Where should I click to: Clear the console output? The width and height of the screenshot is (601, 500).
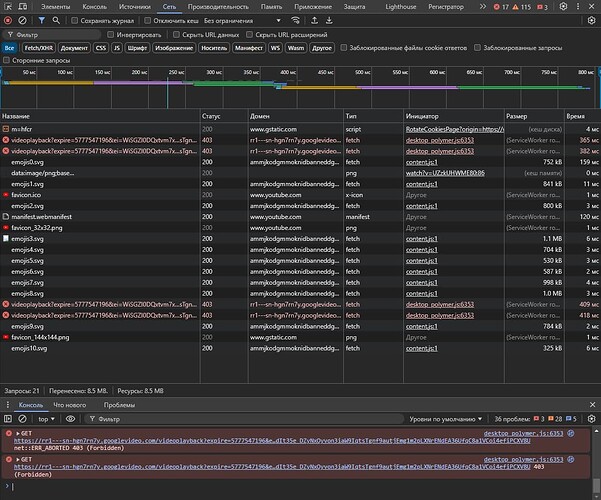tap(23, 419)
